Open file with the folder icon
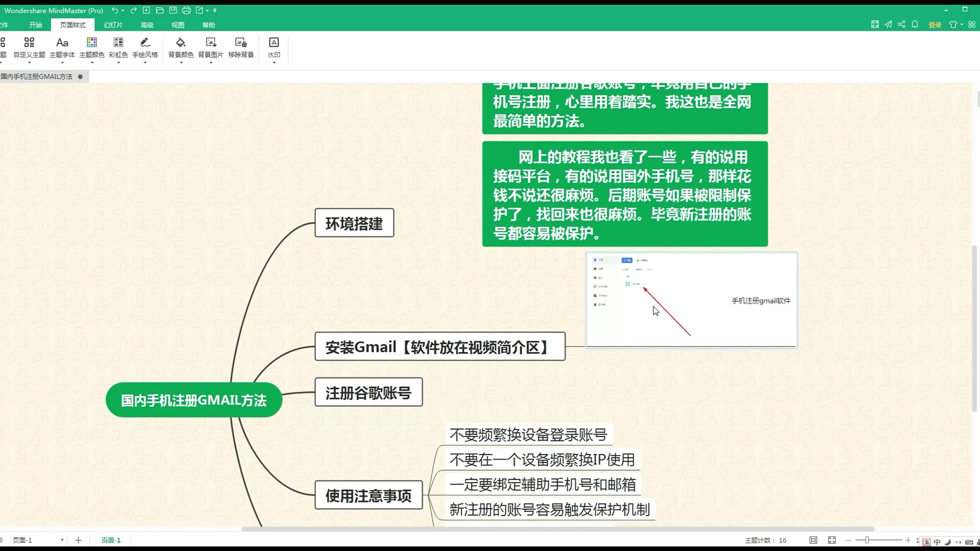 (160, 10)
